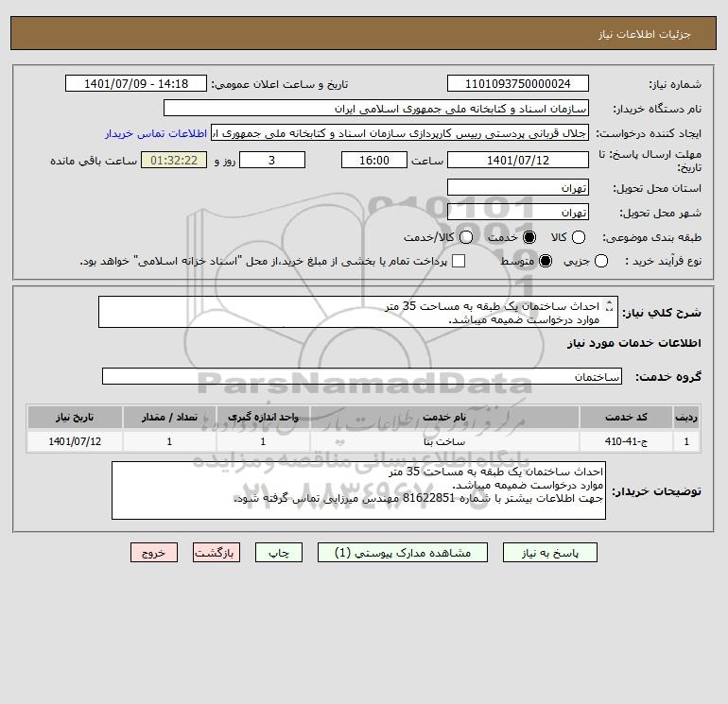Viewport: 728px width, 704px height.
Task: Click the تعداد / مقدار column header
Action: (169, 417)
